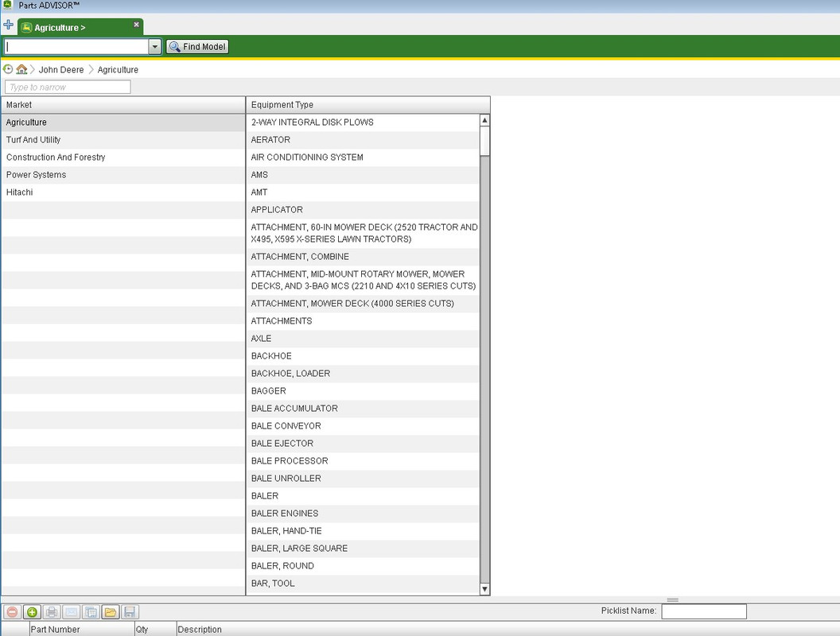Select BAR, TOOL equipment type
The image size is (840, 636).
pos(363,584)
